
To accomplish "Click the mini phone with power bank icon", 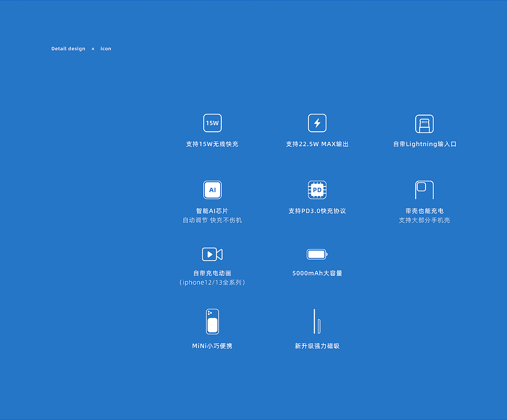I will click(212, 322).
